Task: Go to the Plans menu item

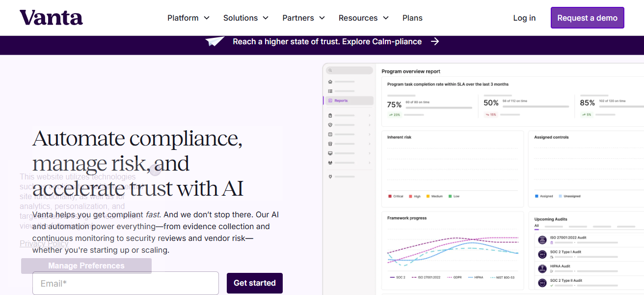Action: point(412,18)
